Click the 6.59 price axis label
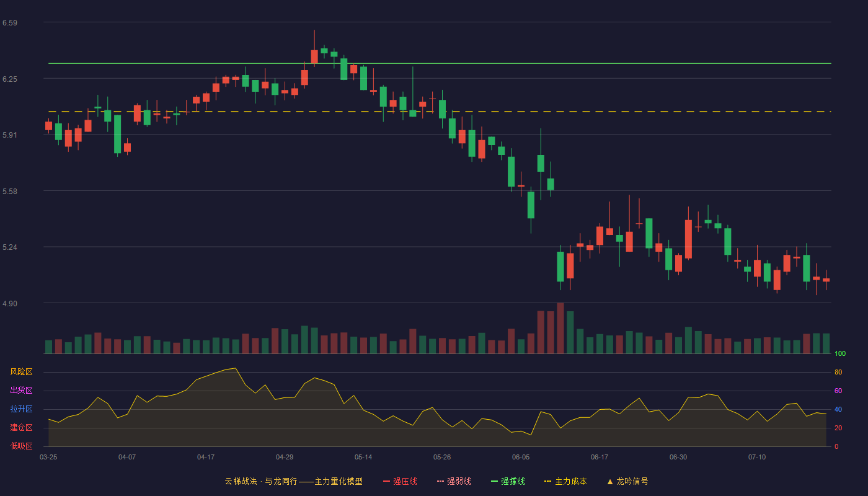Screen dimensions: 868x496 click(x=10, y=23)
